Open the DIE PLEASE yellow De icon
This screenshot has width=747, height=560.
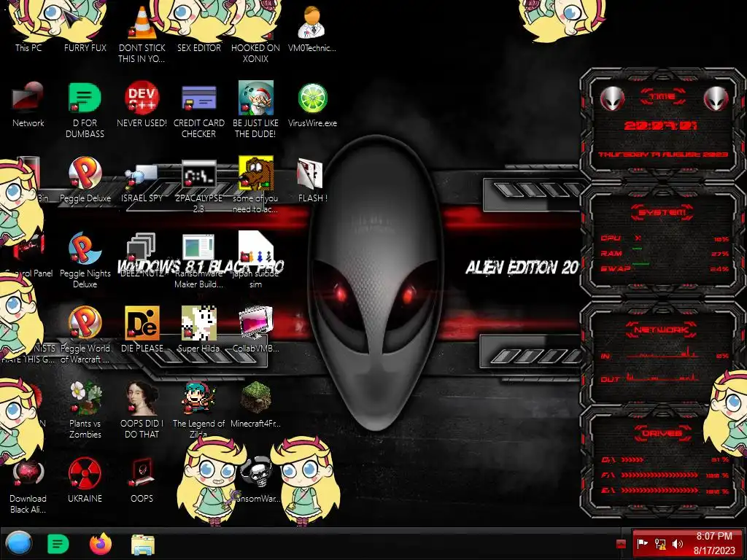[x=142, y=323]
